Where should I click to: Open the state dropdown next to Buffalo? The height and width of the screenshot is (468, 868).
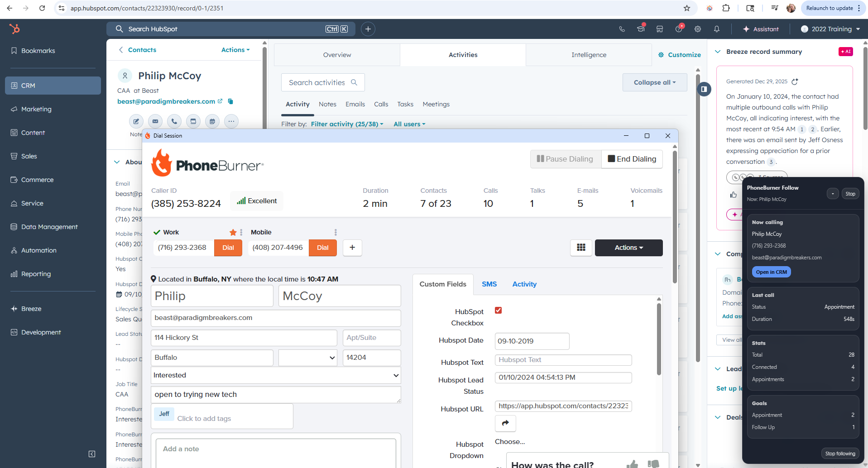point(308,358)
